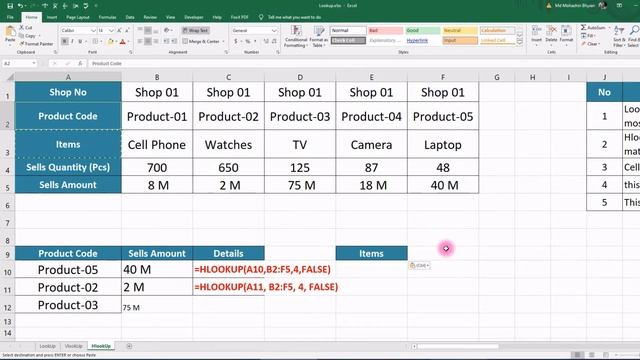
Task: Switch to the Insert tab
Action: coord(52,17)
